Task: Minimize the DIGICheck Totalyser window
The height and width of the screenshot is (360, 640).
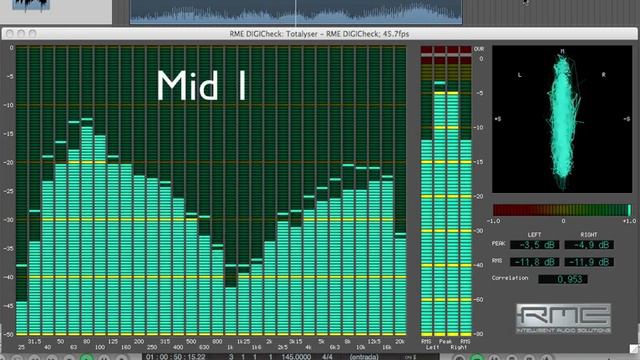Action: [21, 33]
